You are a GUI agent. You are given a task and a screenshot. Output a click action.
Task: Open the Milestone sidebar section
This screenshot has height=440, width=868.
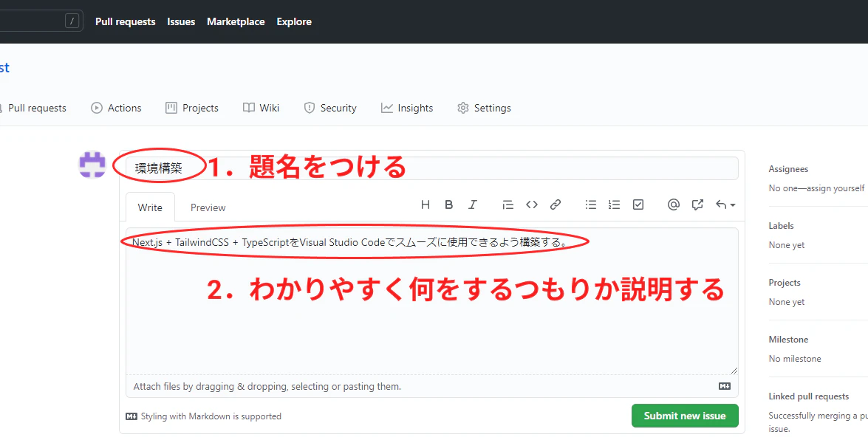tap(788, 340)
